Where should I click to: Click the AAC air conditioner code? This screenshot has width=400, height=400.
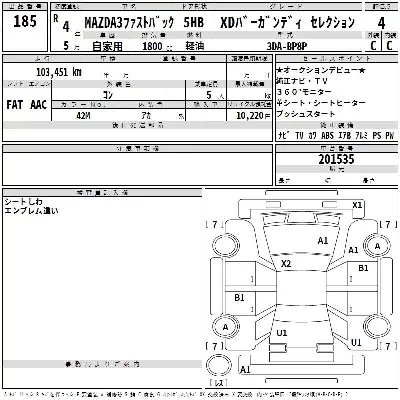tap(38, 105)
